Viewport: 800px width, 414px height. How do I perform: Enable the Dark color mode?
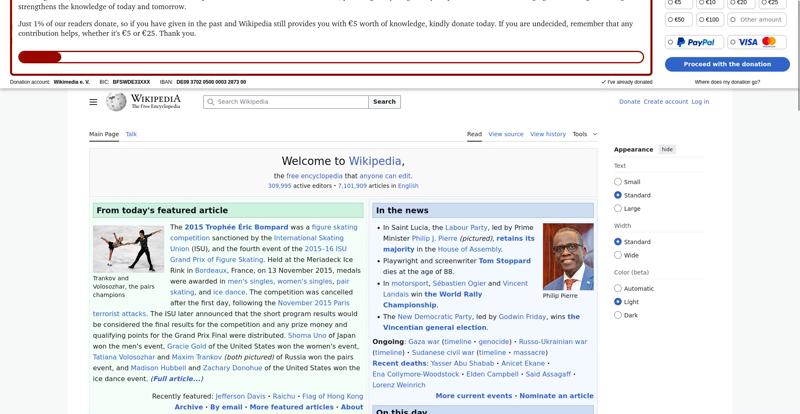pos(618,315)
